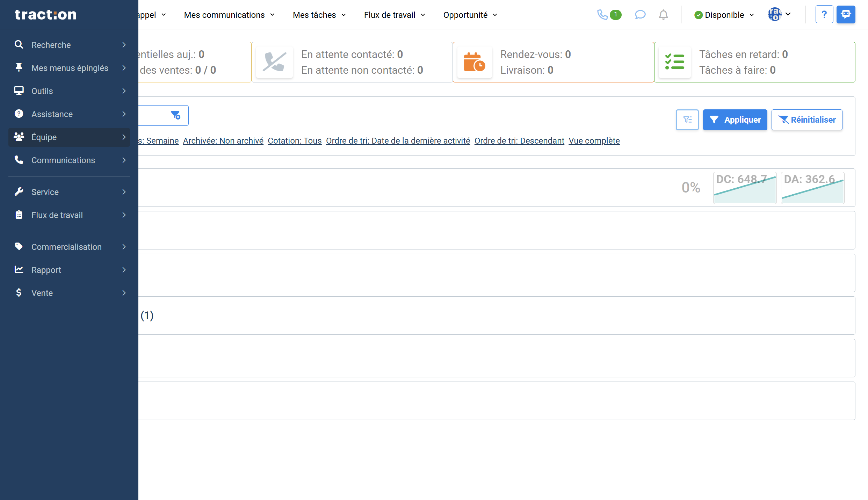The width and height of the screenshot is (868, 500).
Task: Open the blue chat support icon
Action: (x=846, y=14)
